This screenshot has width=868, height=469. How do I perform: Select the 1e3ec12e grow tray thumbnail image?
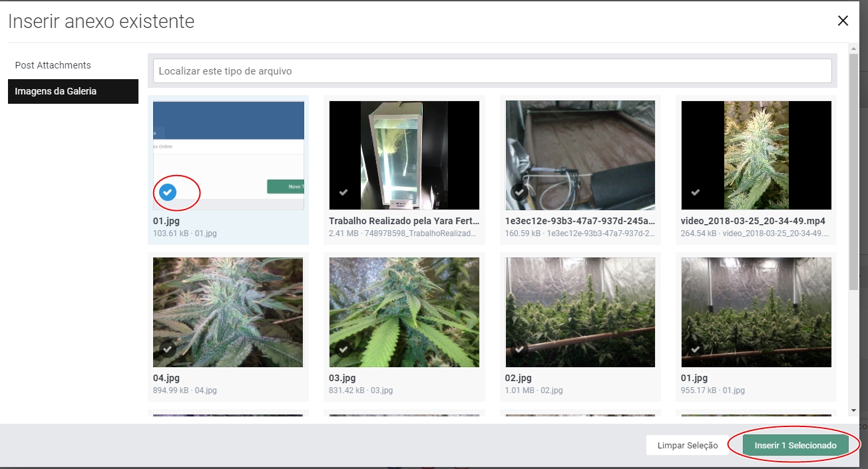point(580,155)
